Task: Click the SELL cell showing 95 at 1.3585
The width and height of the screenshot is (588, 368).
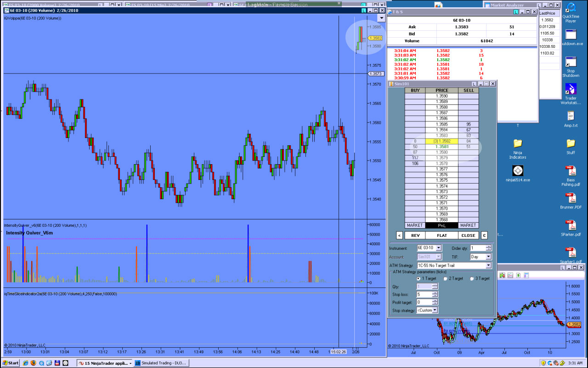Action: 468,124
